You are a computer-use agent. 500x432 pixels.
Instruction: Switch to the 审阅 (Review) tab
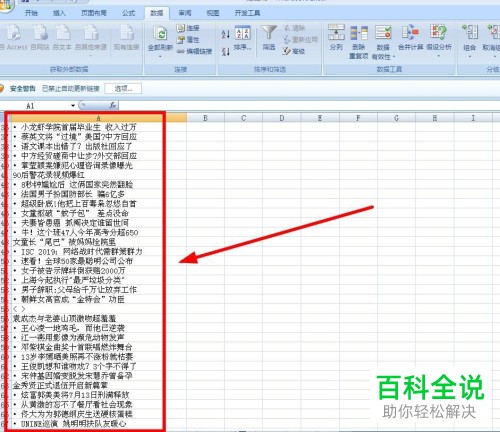pos(185,13)
